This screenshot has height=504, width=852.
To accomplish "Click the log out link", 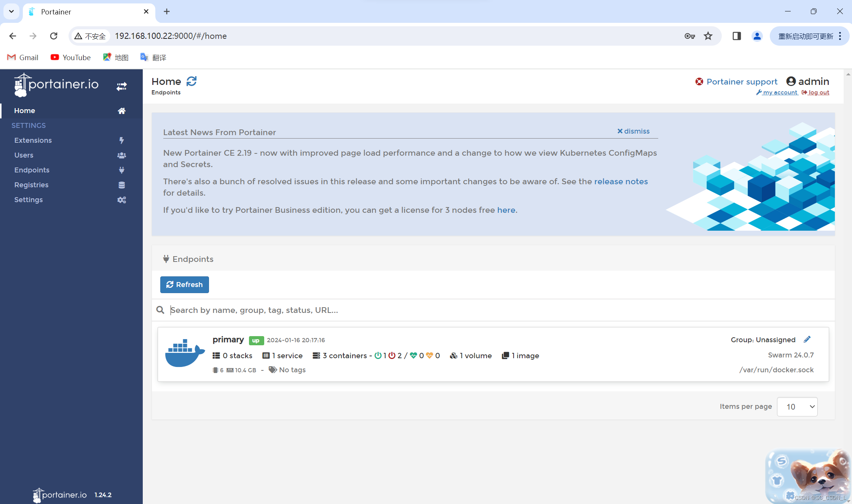I will (x=815, y=93).
